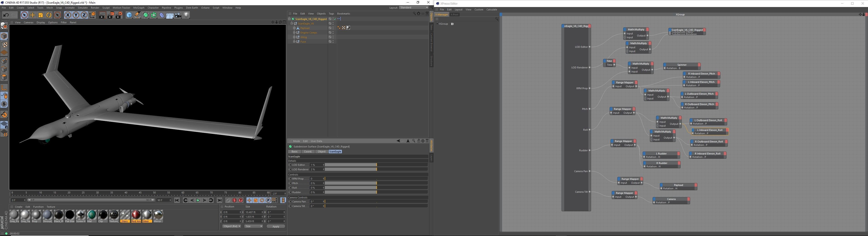This screenshot has width=868, height=236.
Task: Click the X Size field showing 10.487 ft
Action: [x=253, y=212]
